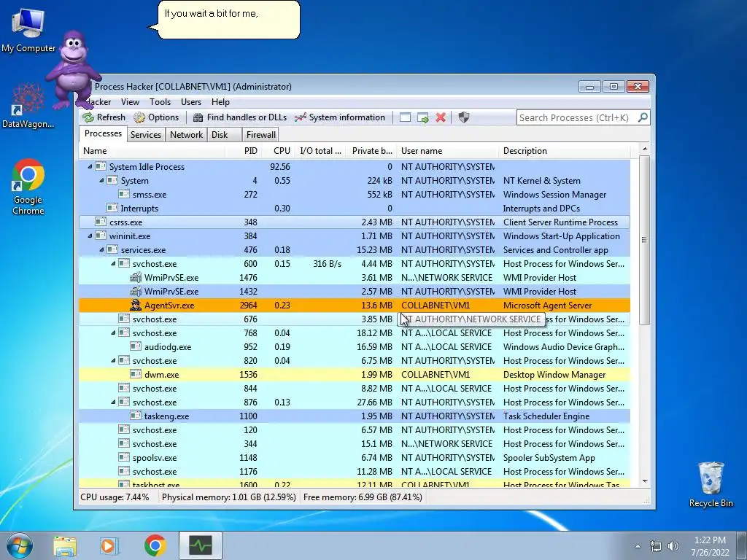This screenshot has width=747, height=560.
Task: Sort by the CPU column header
Action: pos(278,151)
